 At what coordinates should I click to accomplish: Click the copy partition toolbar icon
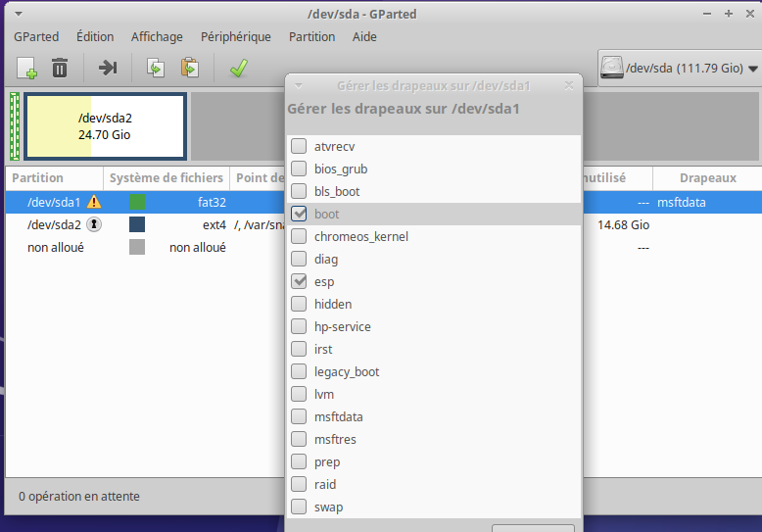(156, 68)
